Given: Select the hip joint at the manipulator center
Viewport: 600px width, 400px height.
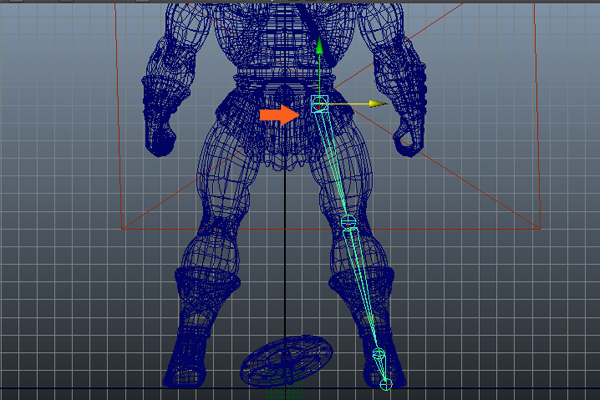Looking at the screenshot, I should point(319,104).
